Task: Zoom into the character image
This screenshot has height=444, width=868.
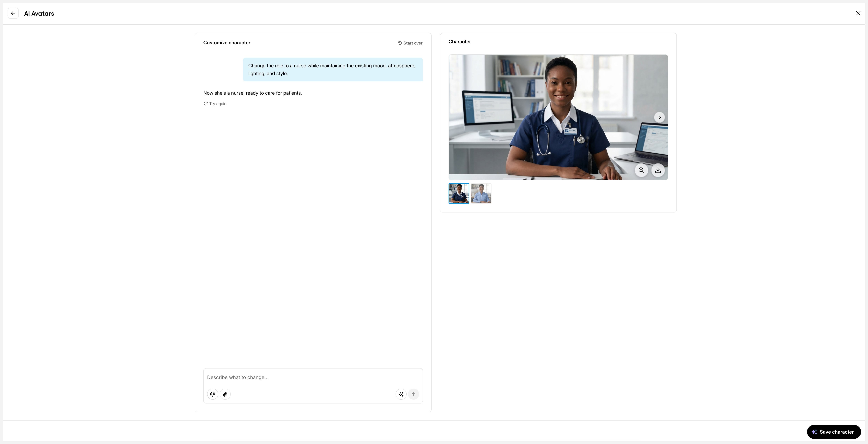Action: tap(641, 170)
